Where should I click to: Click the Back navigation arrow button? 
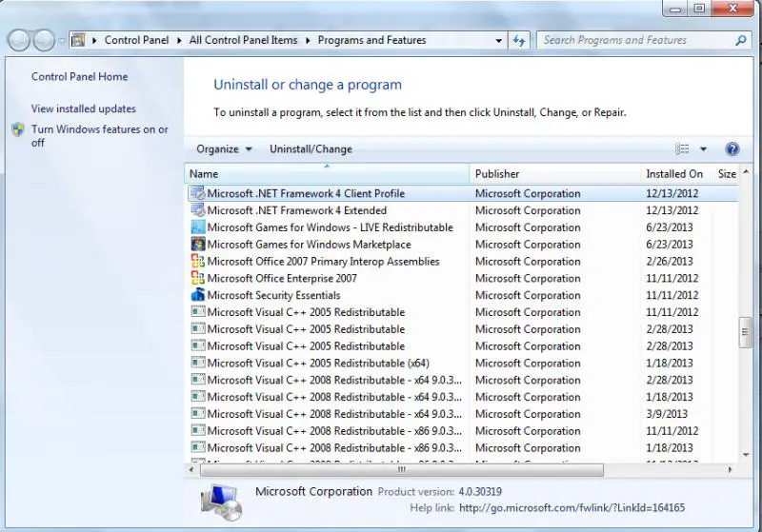(x=19, y=40)
